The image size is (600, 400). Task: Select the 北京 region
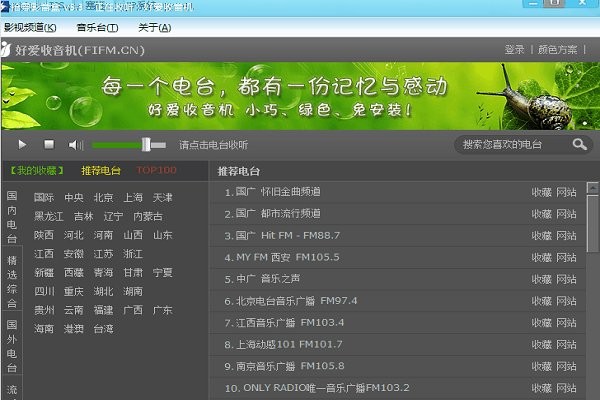[104, 198]
